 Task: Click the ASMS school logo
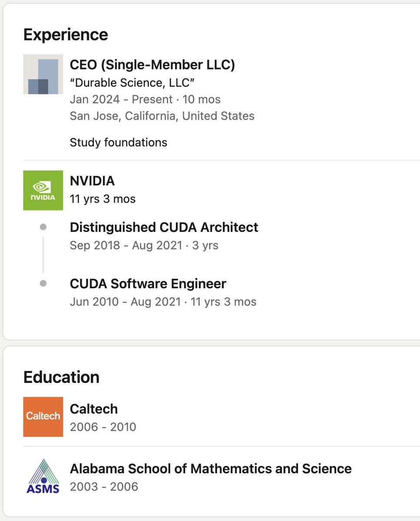tap(43, 476)
